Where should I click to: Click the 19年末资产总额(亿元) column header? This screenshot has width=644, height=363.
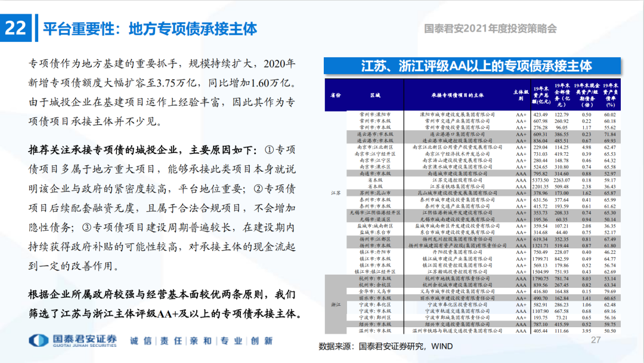pyautogui.click(x=540, y=95)
